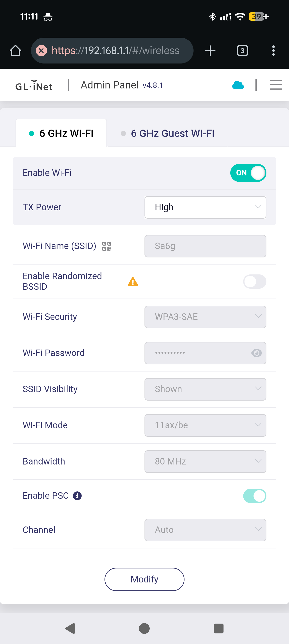This screenshot has height=644, width=289.
Task: Open the tab switcher showing 3 tabs
Action: (x=242, y=51)
